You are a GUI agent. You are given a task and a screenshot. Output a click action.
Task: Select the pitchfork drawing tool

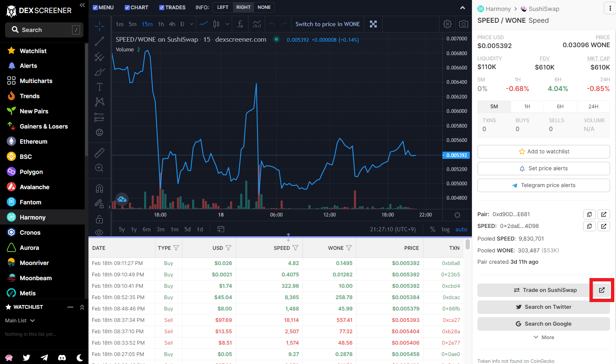pyautogui.click(x=99, y=56)
